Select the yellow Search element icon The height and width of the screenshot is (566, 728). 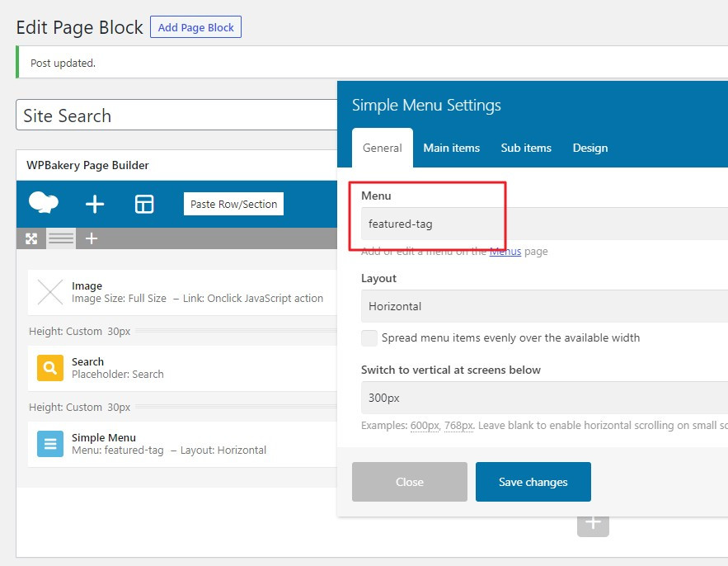click(50, 368)
